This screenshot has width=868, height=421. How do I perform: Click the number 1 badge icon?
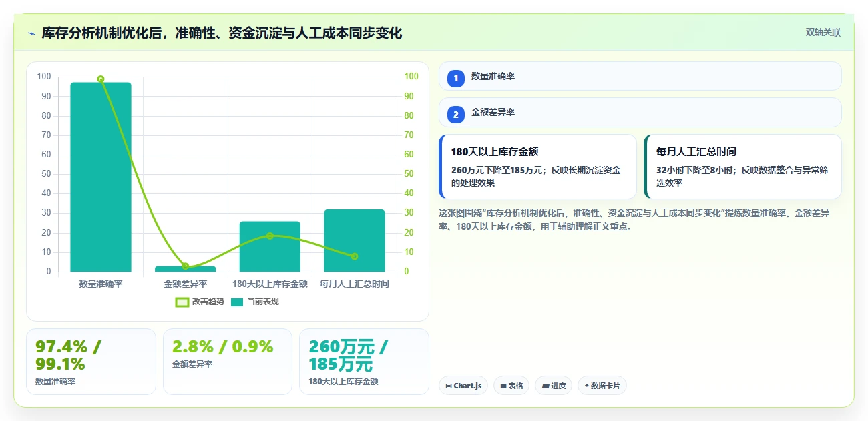pyautogui.click(x=456, y=79)
